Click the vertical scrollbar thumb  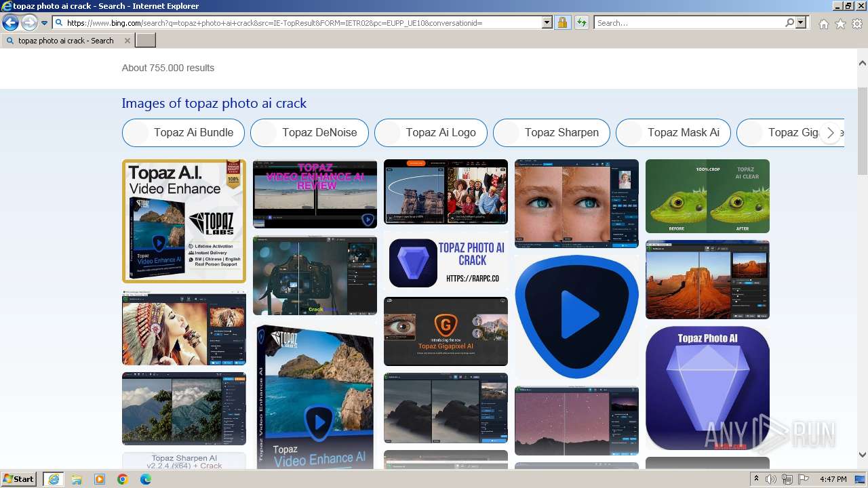pos(862,130)
